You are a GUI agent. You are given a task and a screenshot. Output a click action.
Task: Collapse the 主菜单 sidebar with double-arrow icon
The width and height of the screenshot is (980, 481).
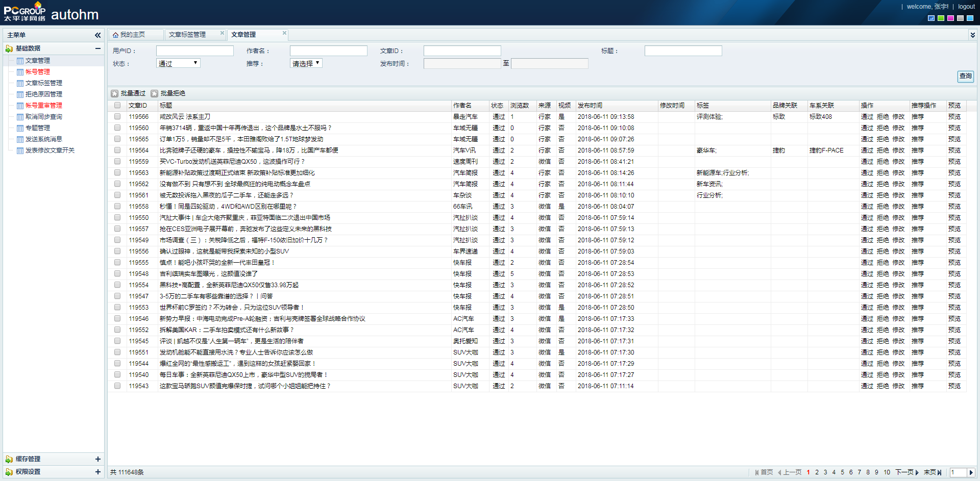[97, 35]
